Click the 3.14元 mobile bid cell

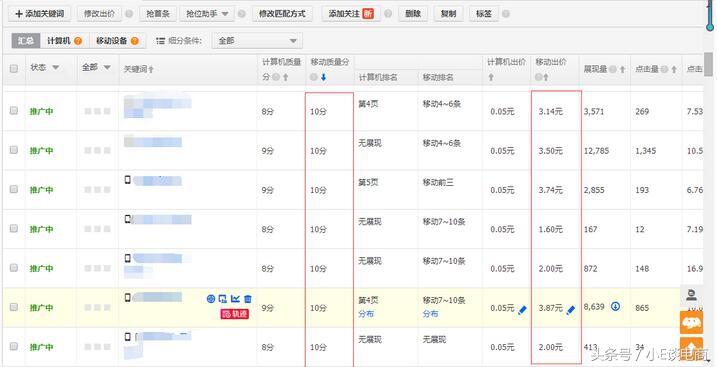click(551, 111)
